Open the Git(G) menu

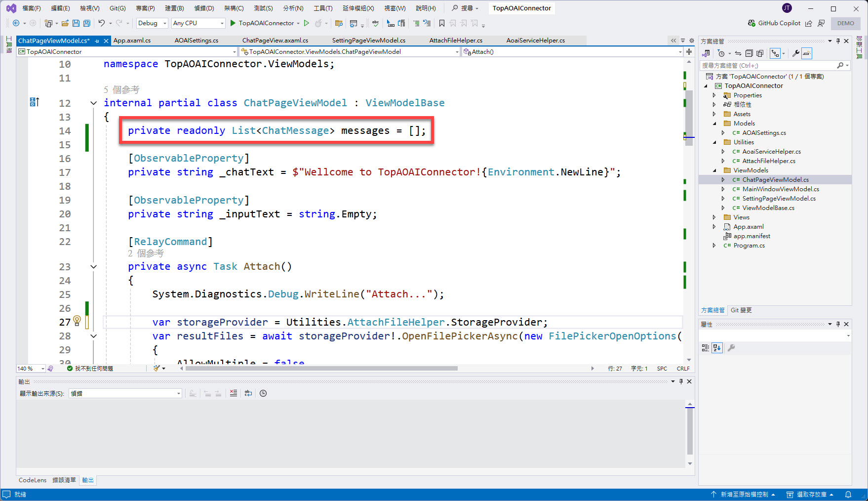[x=118, y=8]
